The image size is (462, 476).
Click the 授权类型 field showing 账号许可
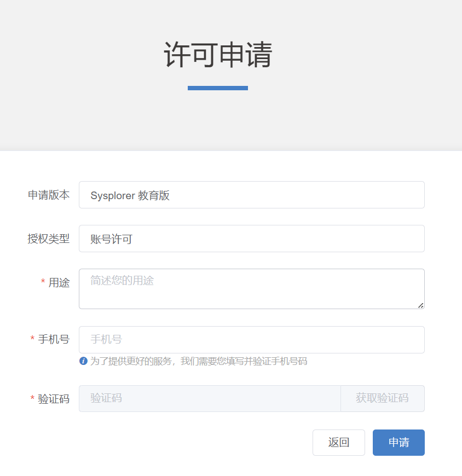pos(251,239)
